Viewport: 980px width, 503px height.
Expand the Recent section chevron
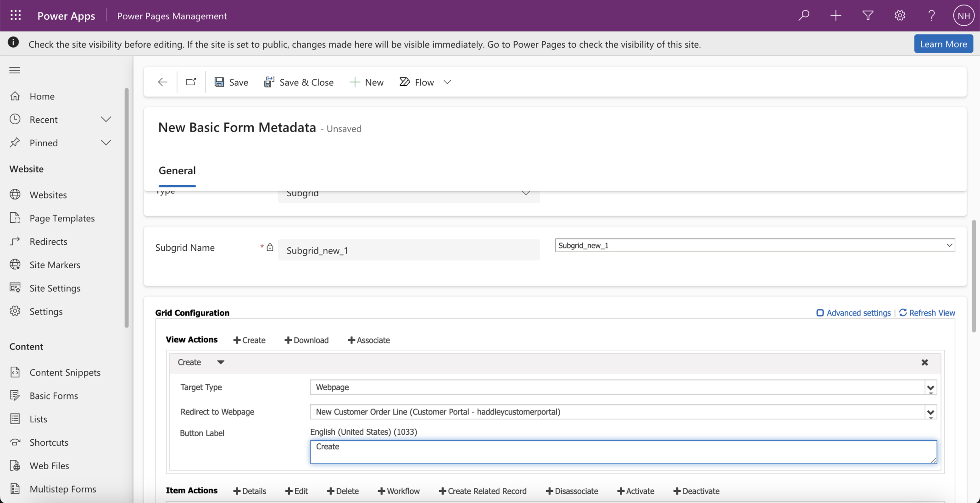pos(106,119)
